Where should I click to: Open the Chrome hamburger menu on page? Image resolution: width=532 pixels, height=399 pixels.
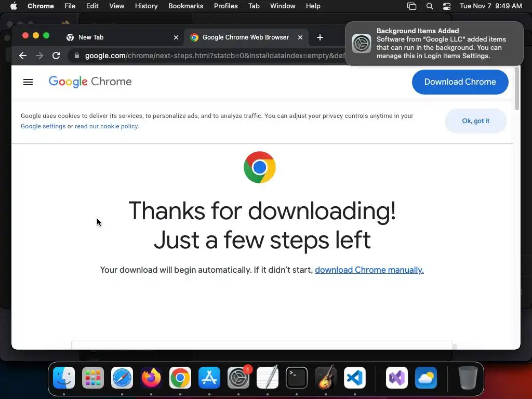[28, 82]
